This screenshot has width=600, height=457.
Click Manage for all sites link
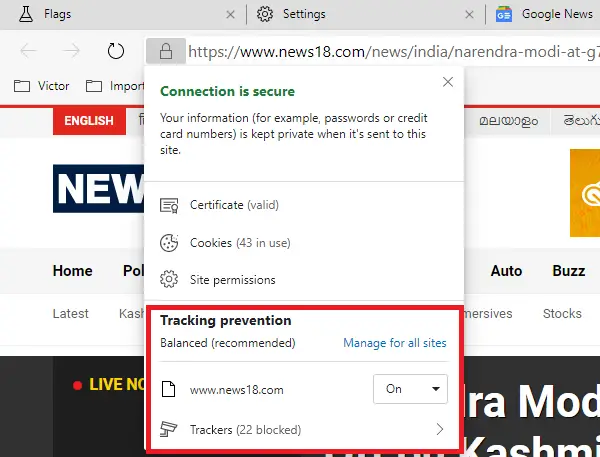pos(395,343)
